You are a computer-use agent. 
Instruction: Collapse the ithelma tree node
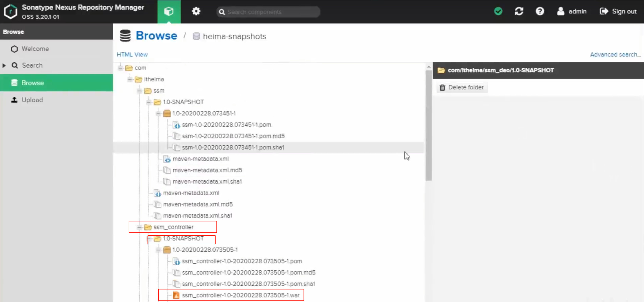(130, 79)
